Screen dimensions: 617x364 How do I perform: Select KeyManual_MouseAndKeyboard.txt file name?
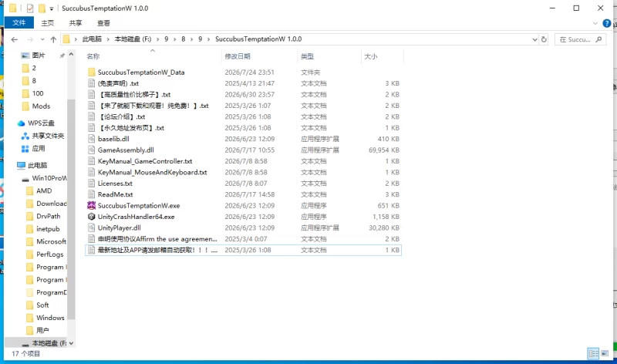(x=152, y=172)
